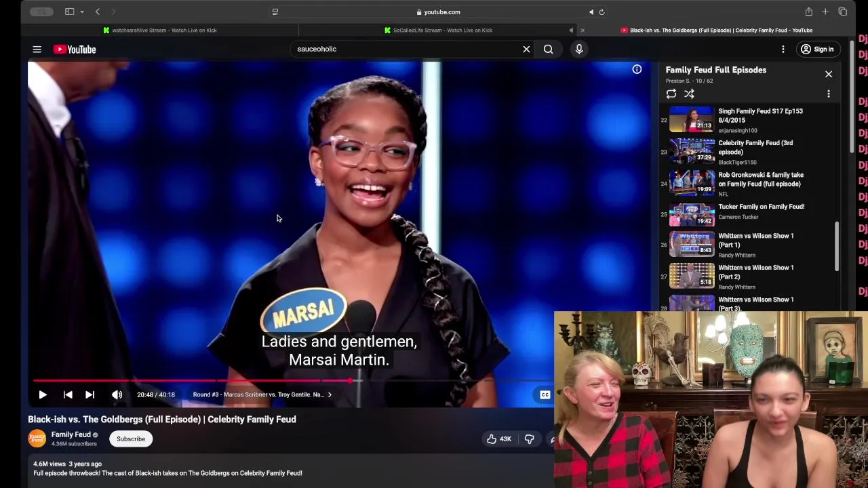Start voice search with the microphone icon
Screen dimensions: 868x488
coord(579,49)
